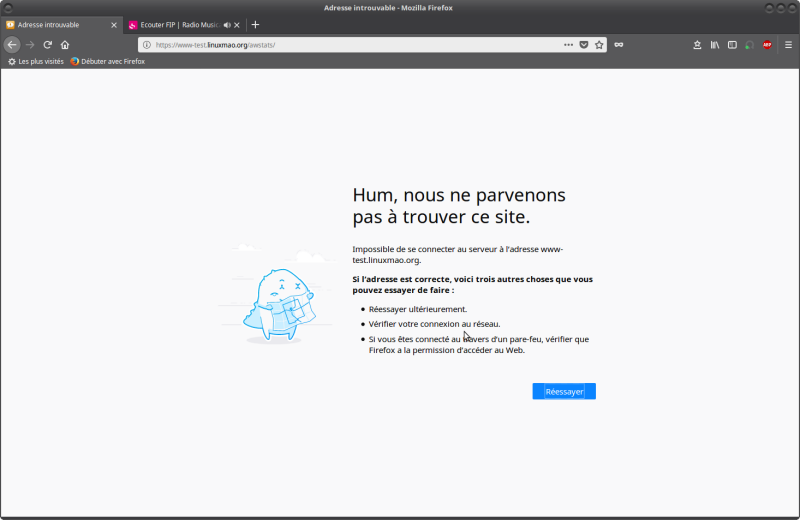Save page to Pocket
This screenshot has width=800, height=520.
pyautogui.click(x=584, y=45)
